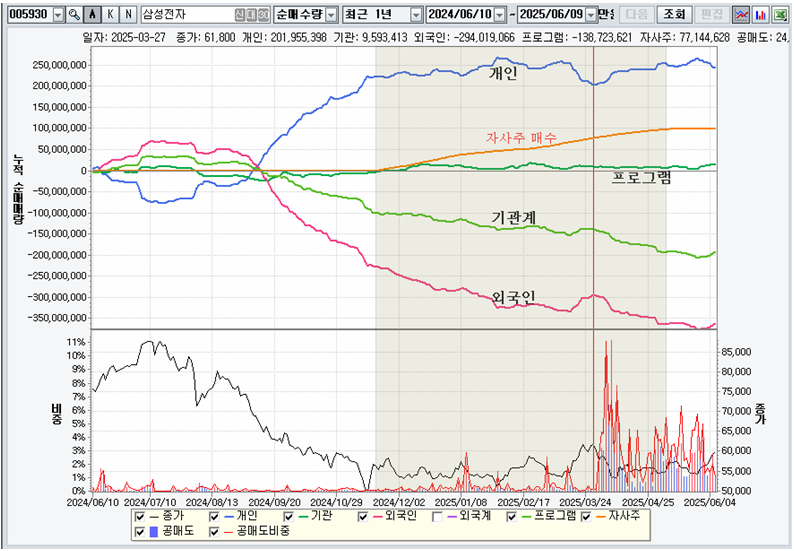Click the '프로그램' chart annotation label
The height and width of the screenshot is (551, 794).
click(x=642, y=177)
